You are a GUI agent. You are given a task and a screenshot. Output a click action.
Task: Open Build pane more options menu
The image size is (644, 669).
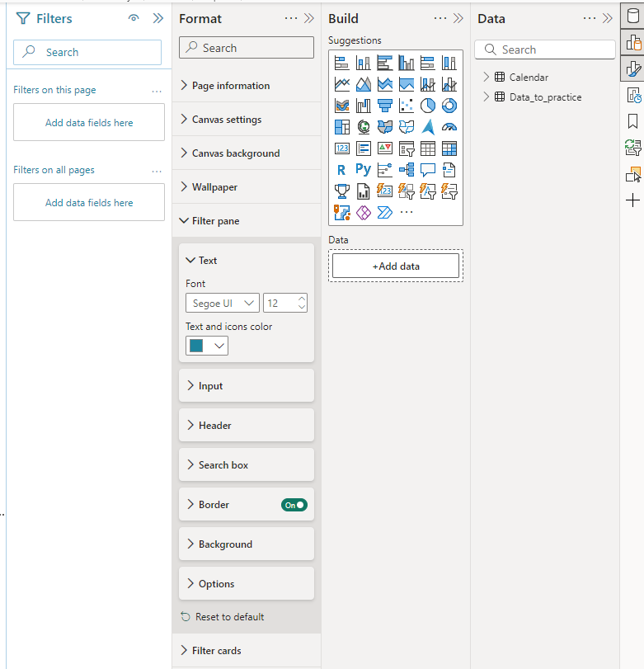click(x=440, y=18)
